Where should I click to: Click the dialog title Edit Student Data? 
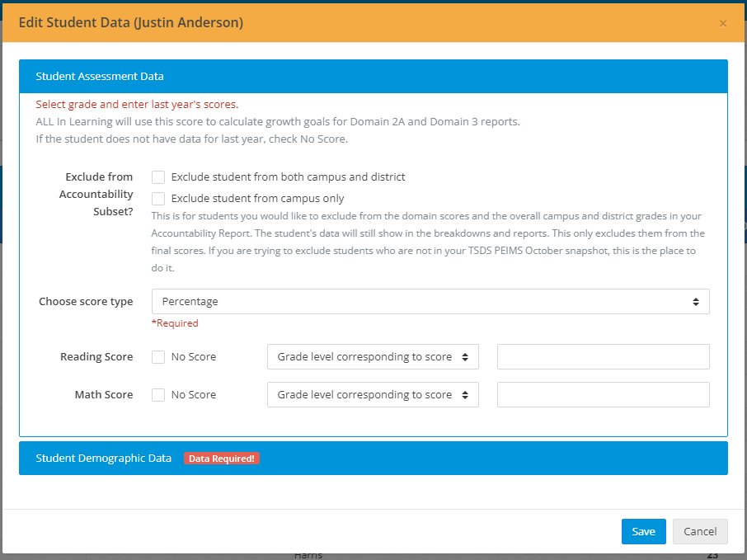click(x=131, y=23)
